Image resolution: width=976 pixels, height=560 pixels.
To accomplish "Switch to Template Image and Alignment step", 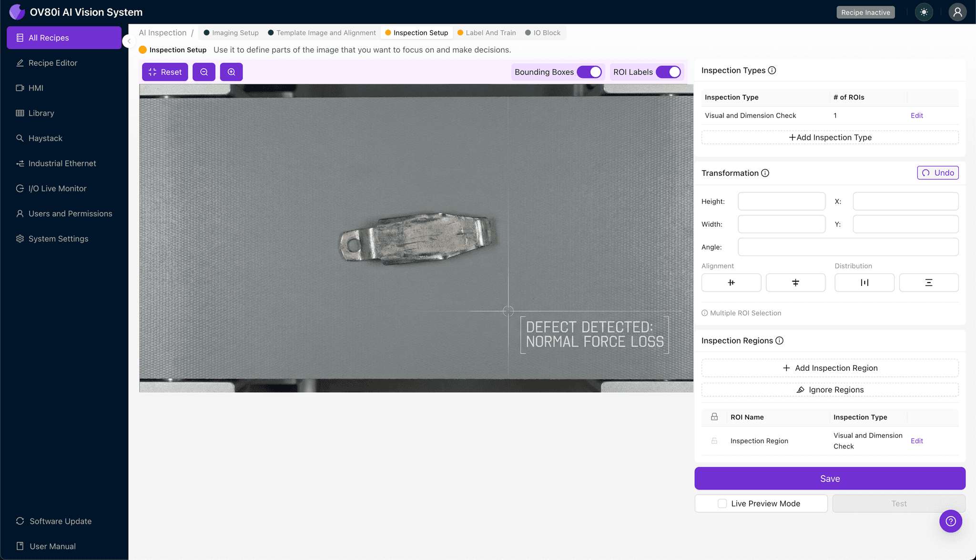I will 322,32.
